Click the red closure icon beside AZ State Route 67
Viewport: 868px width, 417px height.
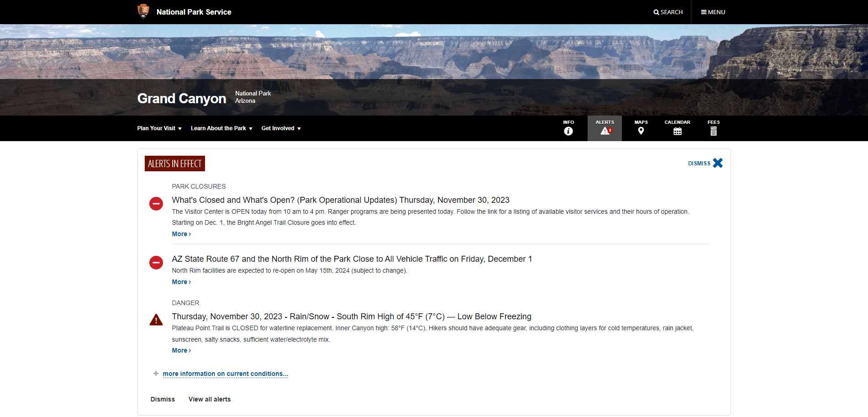pos(156,263)
